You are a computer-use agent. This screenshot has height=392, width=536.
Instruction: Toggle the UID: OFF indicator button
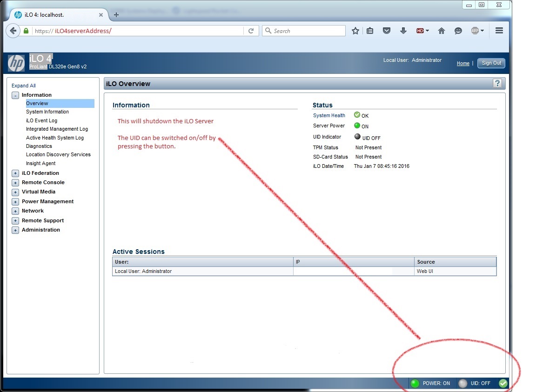463,384
